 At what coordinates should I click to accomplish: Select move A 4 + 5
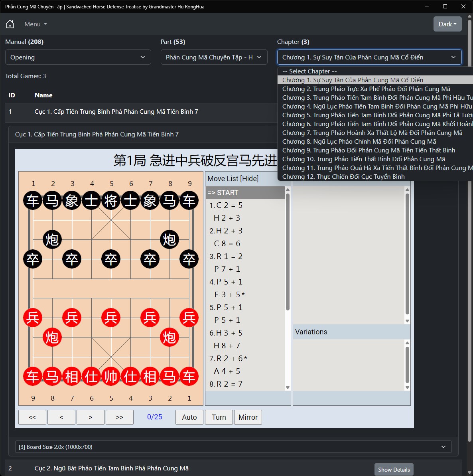click(245, 371)
